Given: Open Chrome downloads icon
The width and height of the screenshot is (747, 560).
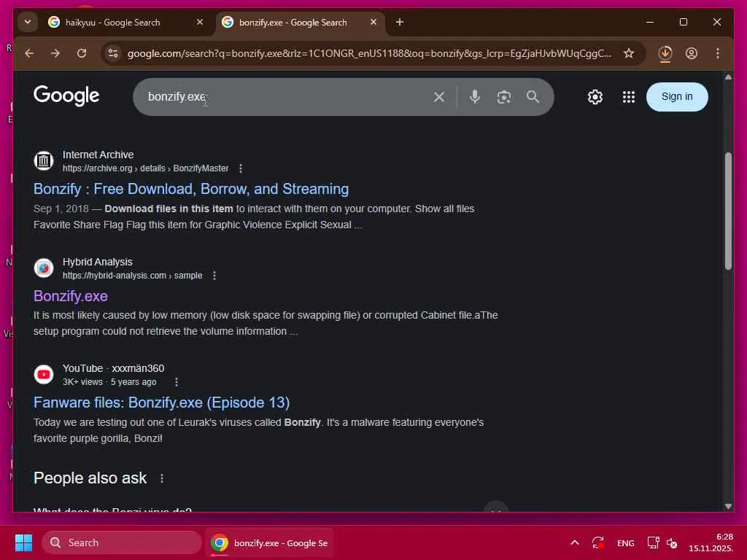Looking at the screenshot, I should coord(665,53).
